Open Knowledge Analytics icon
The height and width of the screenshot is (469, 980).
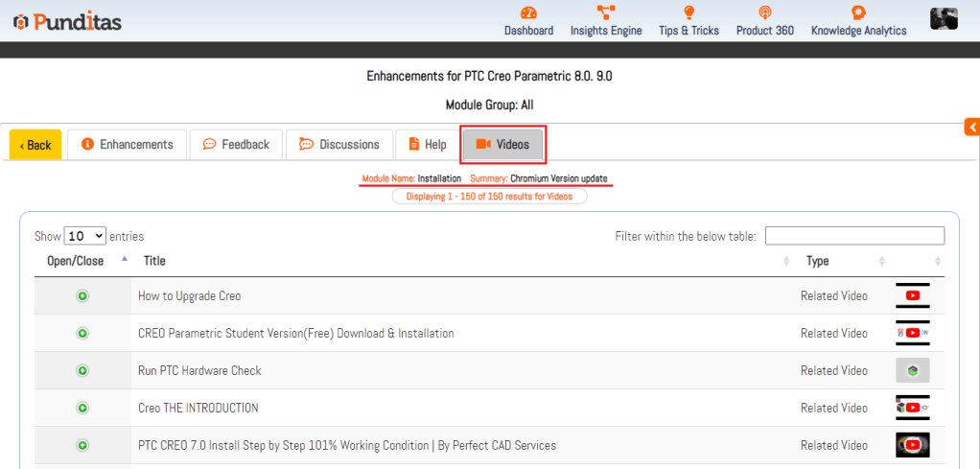858,12
